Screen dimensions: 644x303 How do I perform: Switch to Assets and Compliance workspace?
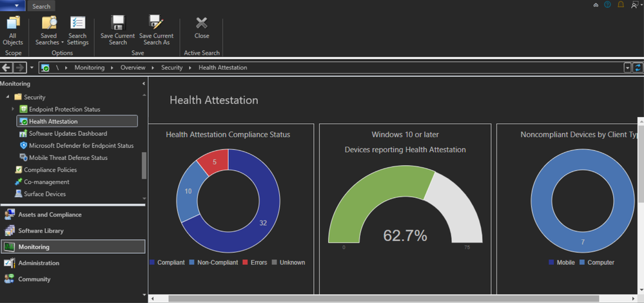[73, 214]
